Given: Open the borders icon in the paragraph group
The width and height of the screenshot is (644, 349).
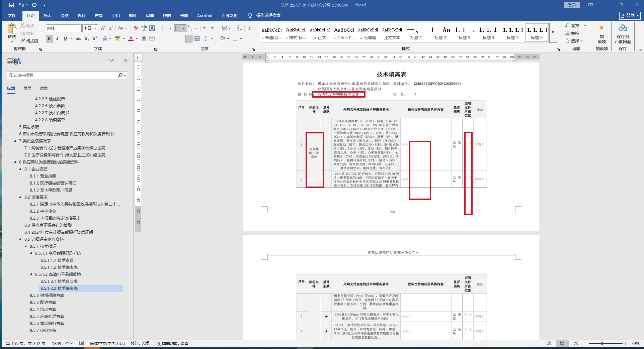Looking at the screenshot, I should point(235,38).
